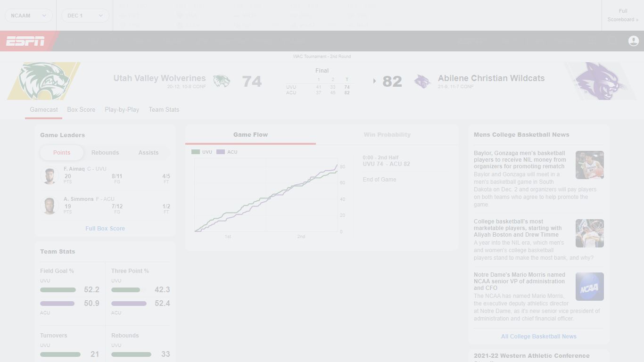The width and height of the screenshot is (644, 362).
Task: Click the F. Aimaq player name
Action: 74,169
